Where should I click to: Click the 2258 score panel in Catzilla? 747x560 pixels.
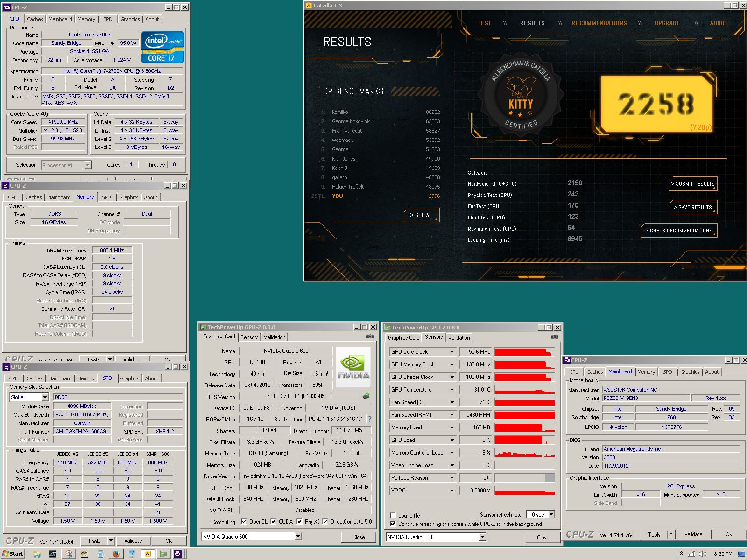coord(656,104)
